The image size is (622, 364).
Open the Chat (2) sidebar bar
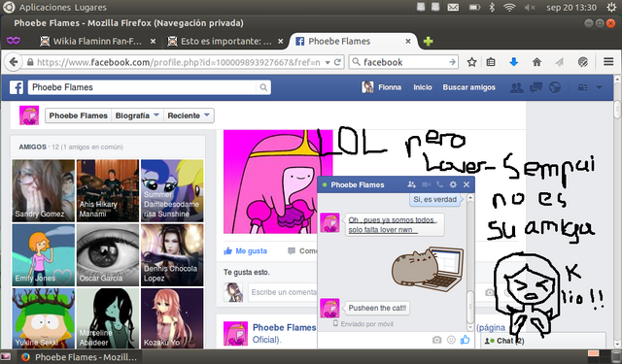pos(543,341)
